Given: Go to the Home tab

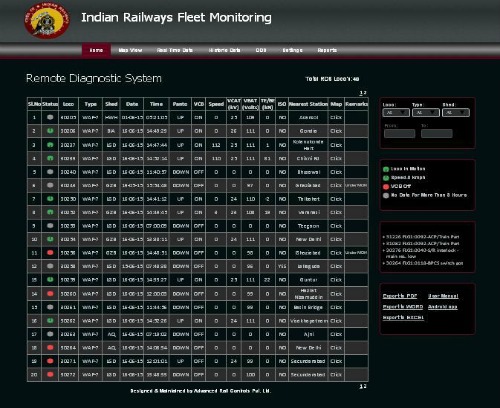Looking at the screenshot, I should [96, 50].
